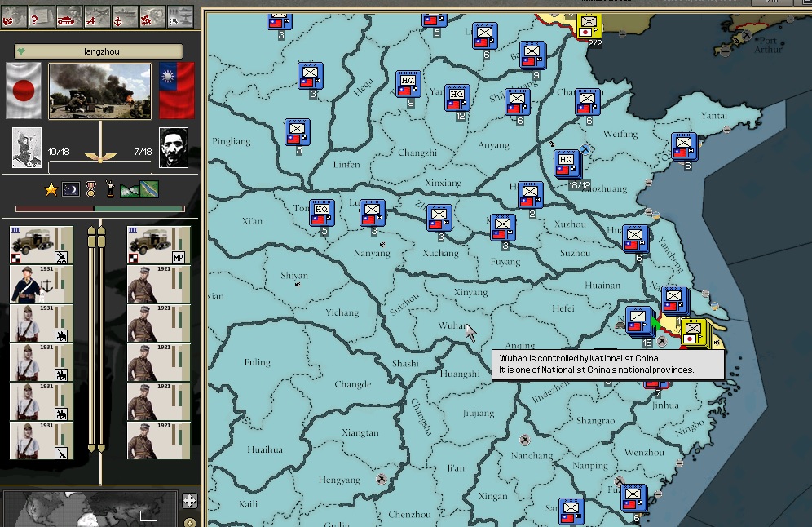Screen dimensions: 812x527
Task: Click the green province icon beside Hangzhou
Action: [x=21, y=51]
